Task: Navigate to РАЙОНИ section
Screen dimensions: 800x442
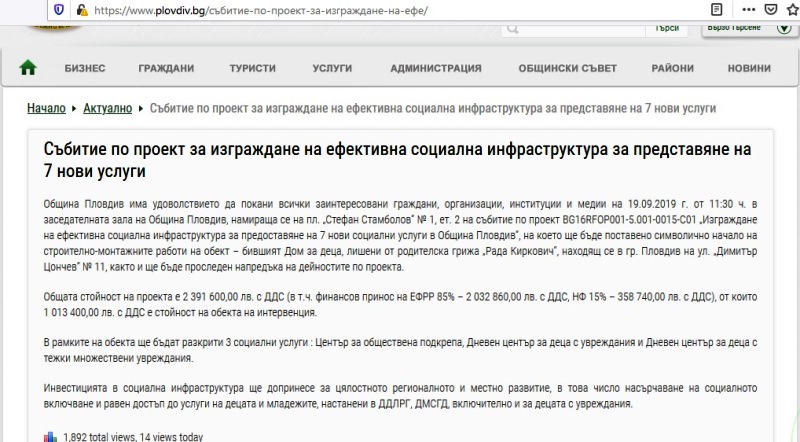Action: [672, 69]
